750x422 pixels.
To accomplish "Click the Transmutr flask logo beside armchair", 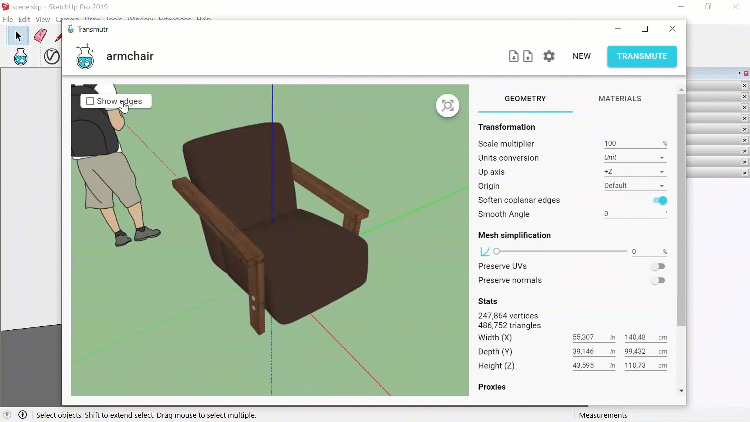I will [x=85, y=56].
